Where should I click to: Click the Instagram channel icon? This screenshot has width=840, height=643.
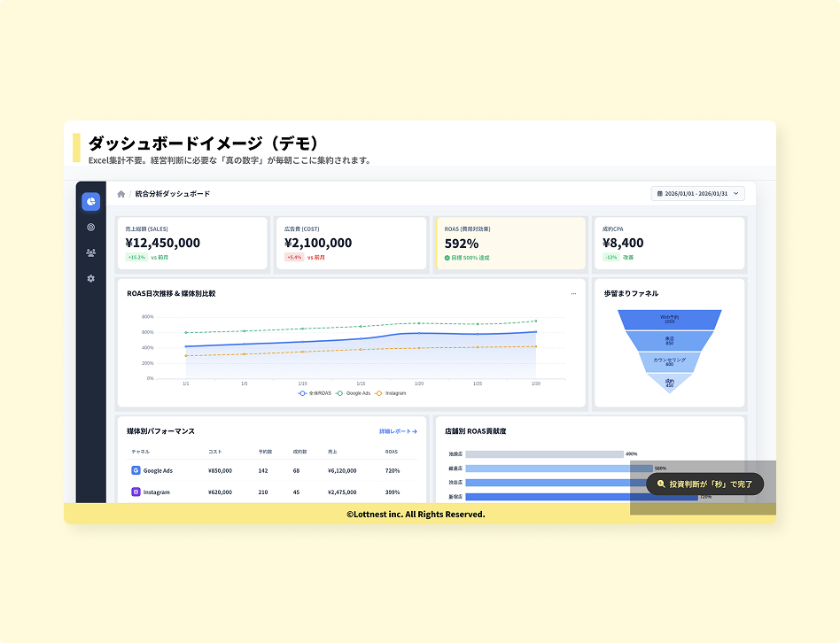[136, 492]
